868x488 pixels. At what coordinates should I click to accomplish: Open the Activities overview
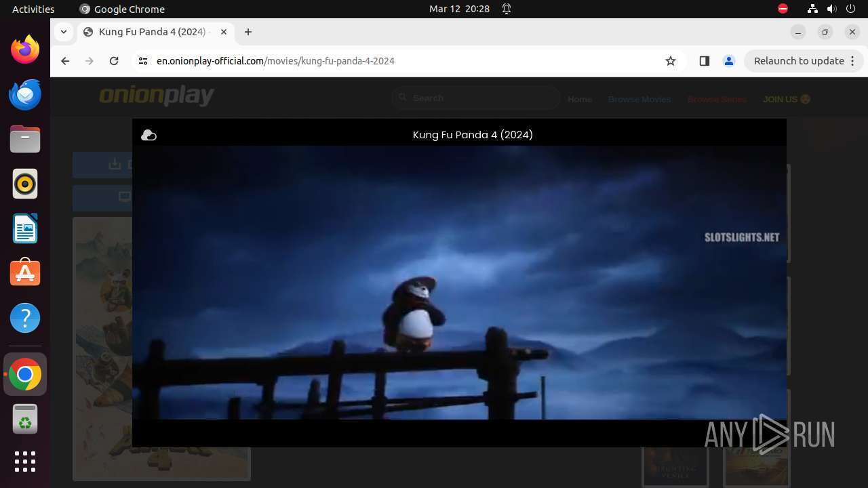click(33, 9)
